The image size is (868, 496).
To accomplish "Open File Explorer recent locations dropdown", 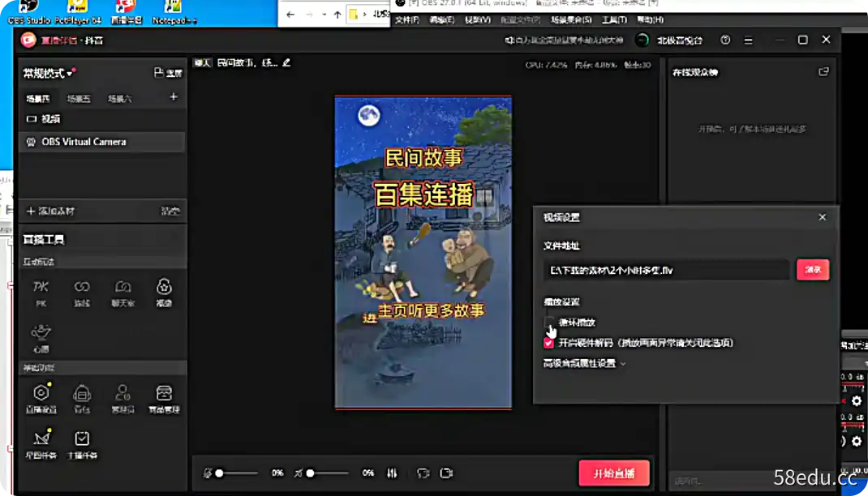I will (324, 15).
